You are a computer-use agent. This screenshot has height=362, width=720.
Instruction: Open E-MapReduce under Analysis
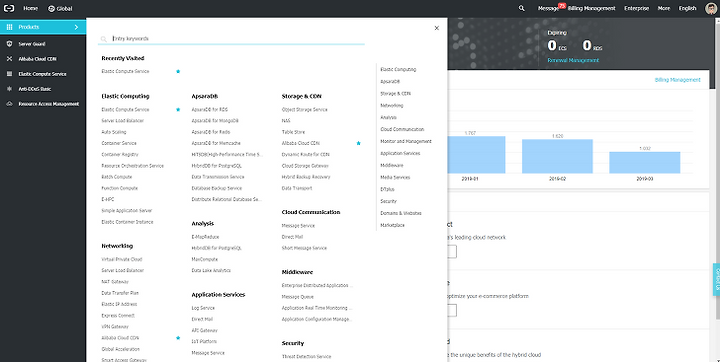[x=205, y=237]
